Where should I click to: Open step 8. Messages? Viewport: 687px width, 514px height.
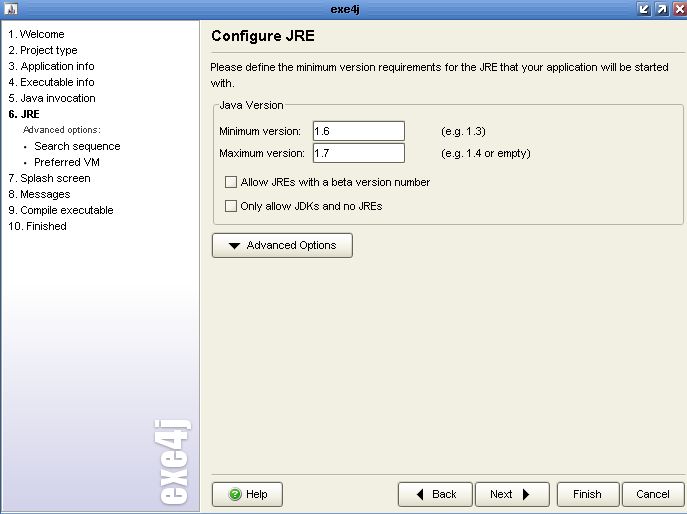[x=39, y=194]
